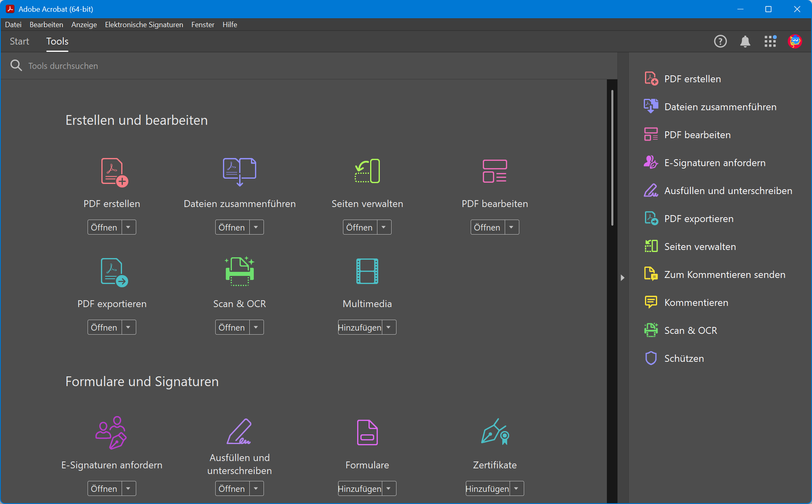Click Öffnen under Scan & OCR
The image size is (812, 504).
point(232,327)
